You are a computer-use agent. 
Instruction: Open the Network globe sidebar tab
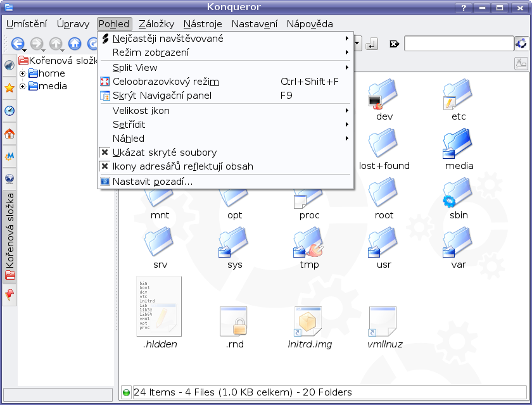9,179
